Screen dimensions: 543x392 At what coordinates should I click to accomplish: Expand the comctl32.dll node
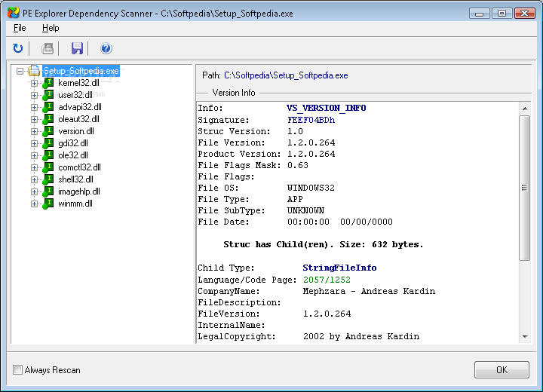click(x=34, y=167)
